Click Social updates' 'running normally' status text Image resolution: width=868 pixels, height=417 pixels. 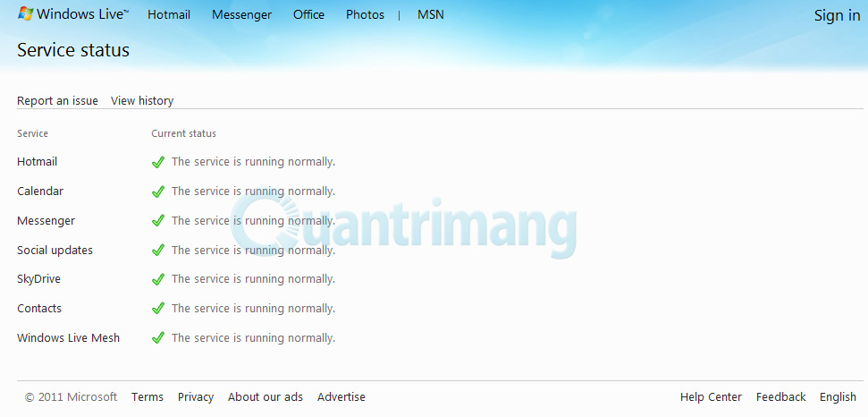coord(254,251)
